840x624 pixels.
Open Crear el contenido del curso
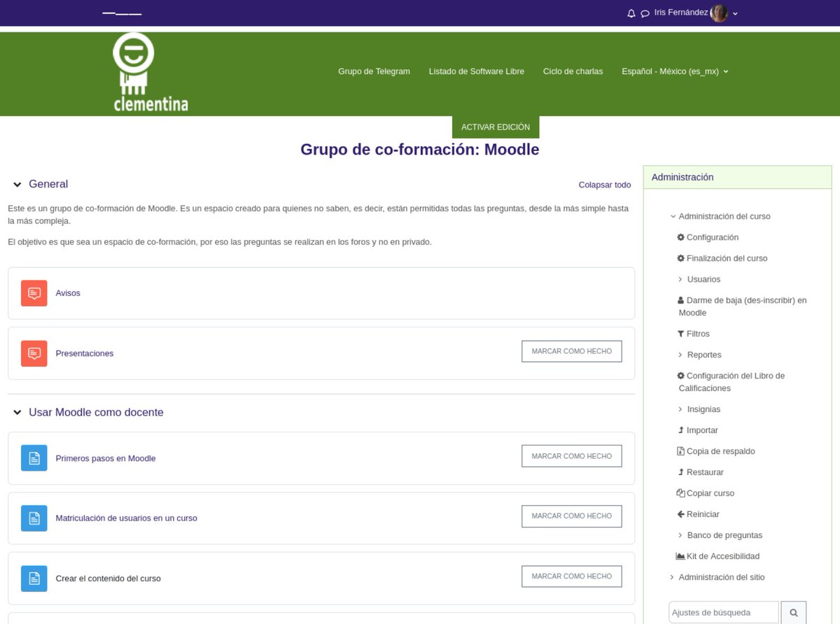click(108, 579)
